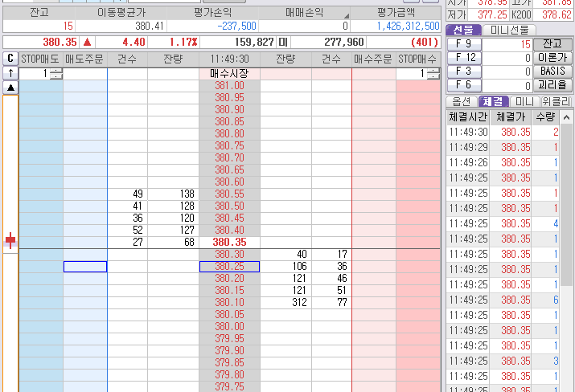Click the STOP매도 column header

[x=40, y=59]
